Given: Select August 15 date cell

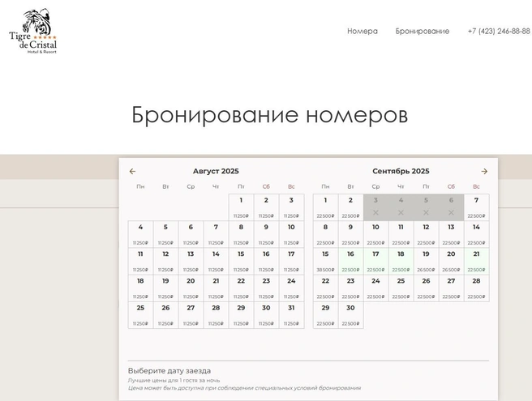Looking at the screenshot, I should click(241, 262).
